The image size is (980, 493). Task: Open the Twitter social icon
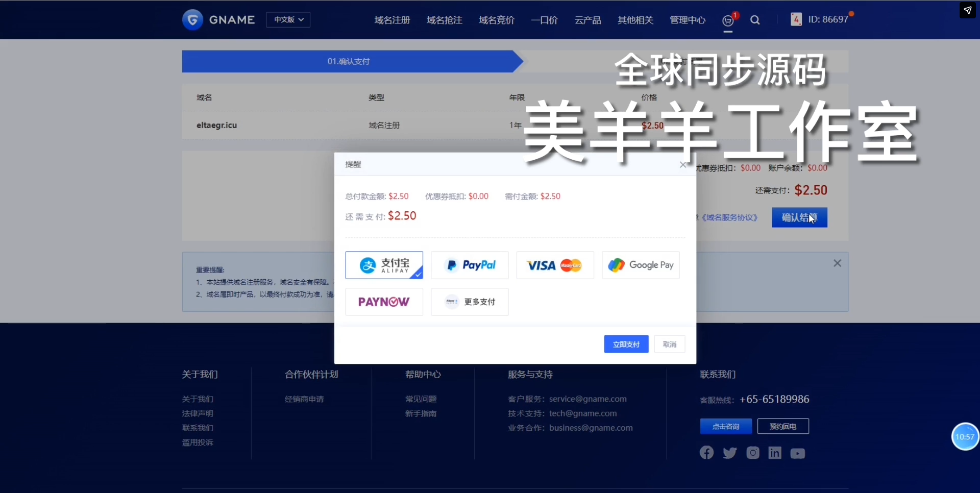point(730,453)
